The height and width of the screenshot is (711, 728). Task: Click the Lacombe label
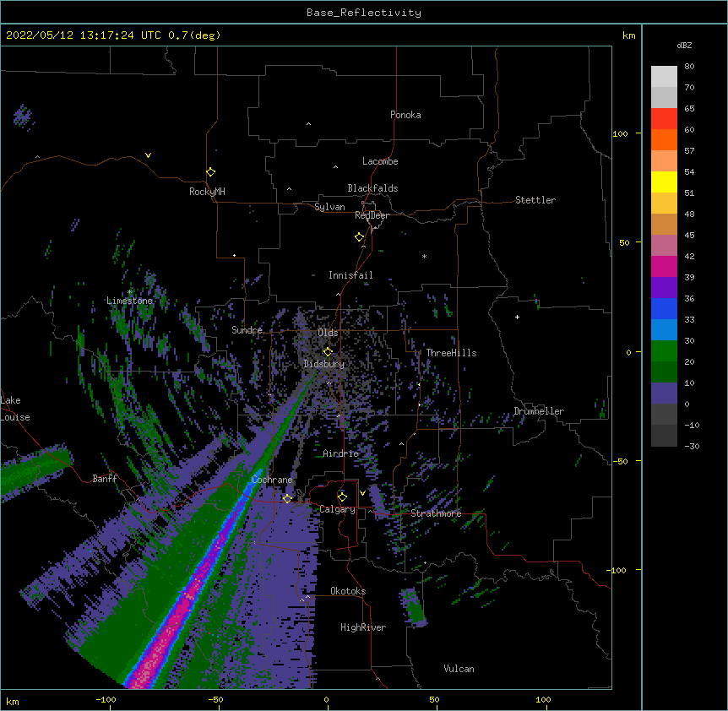(x=380, y=161)
